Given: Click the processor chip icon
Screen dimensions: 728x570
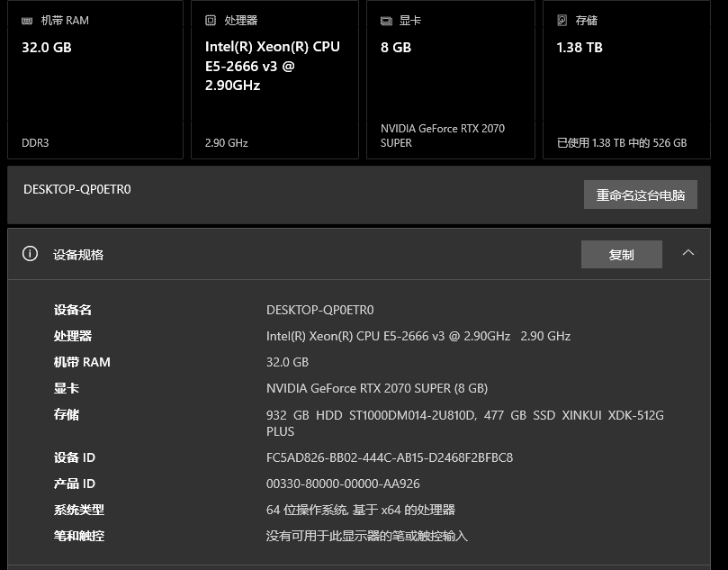Looking at the screenshot, I should 211,20.
